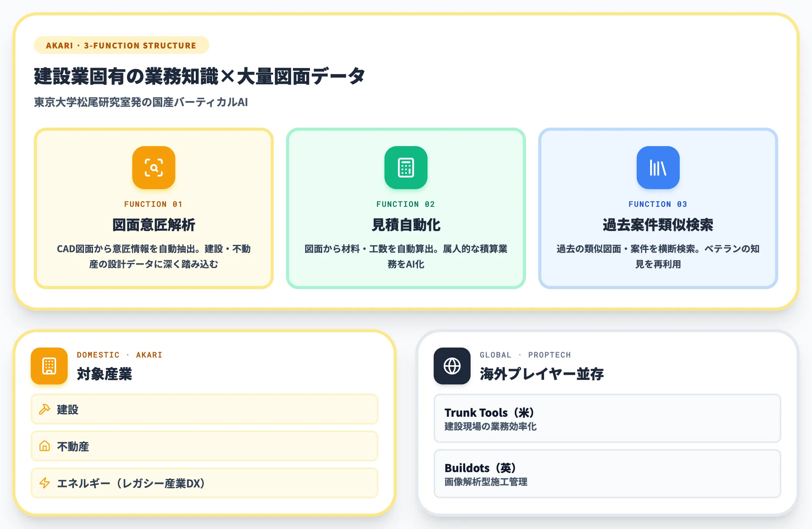812x529 pixels.
Task: Click the FUNCTION 01 label
Action: [153, 204]
